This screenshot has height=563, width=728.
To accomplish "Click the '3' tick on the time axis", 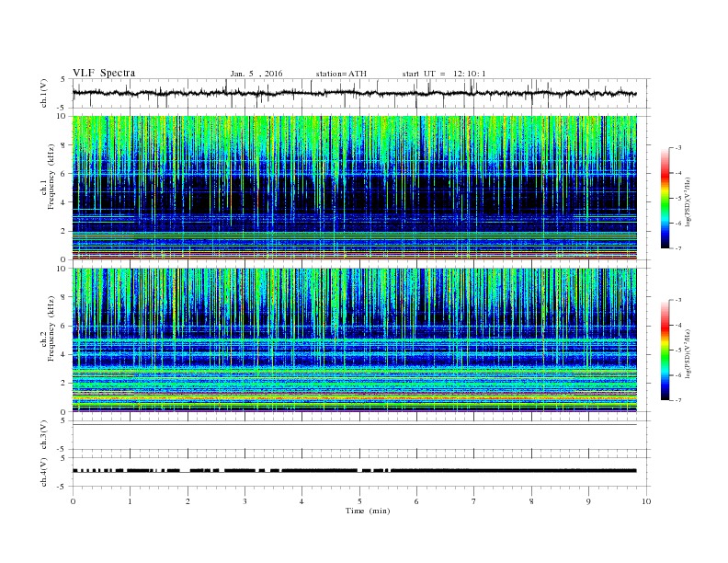I will tap(245, 501).
